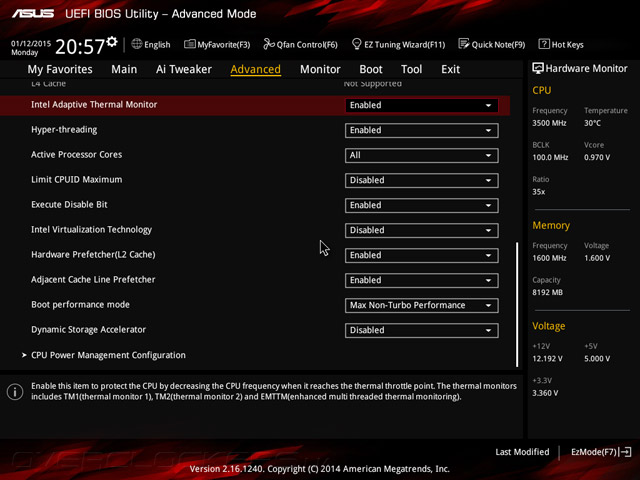
Task: Launch EZ Tuning Wizard(F11)
Action: tap(398, 44)
